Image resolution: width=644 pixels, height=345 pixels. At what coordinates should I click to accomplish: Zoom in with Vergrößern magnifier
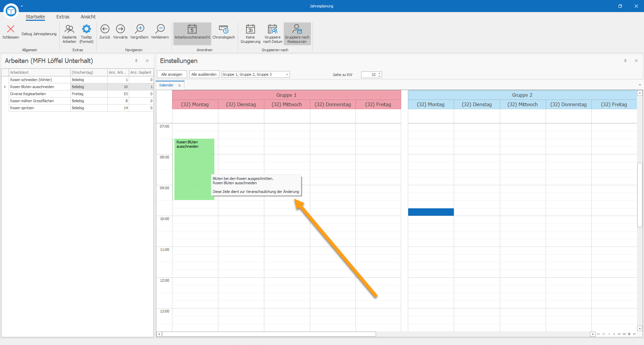tap(139, 32)
